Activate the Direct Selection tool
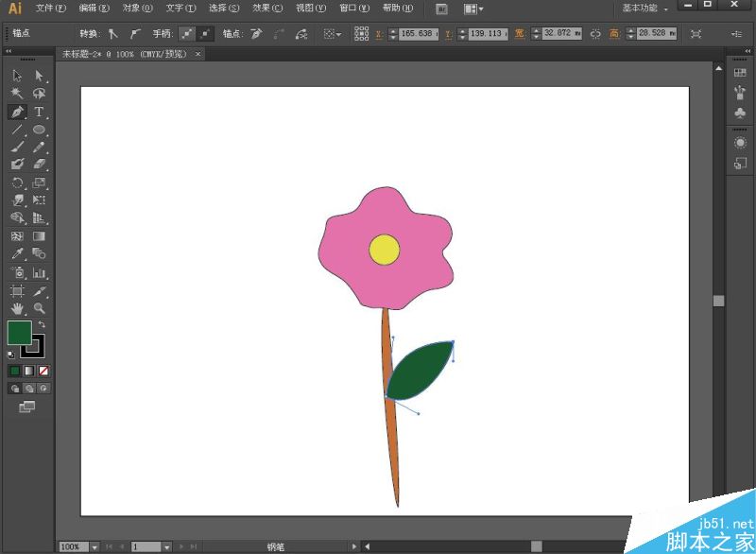756x554 pixels. [x=40, y=76]
